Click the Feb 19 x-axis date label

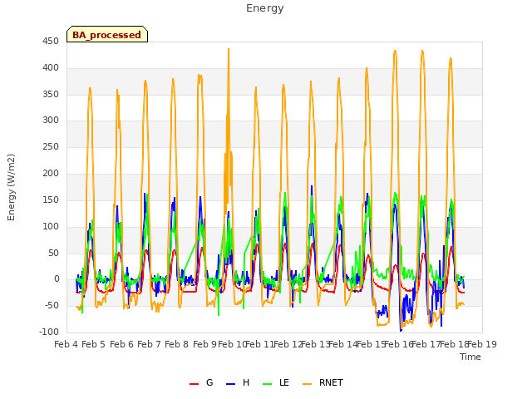click(x=482, y=345)
